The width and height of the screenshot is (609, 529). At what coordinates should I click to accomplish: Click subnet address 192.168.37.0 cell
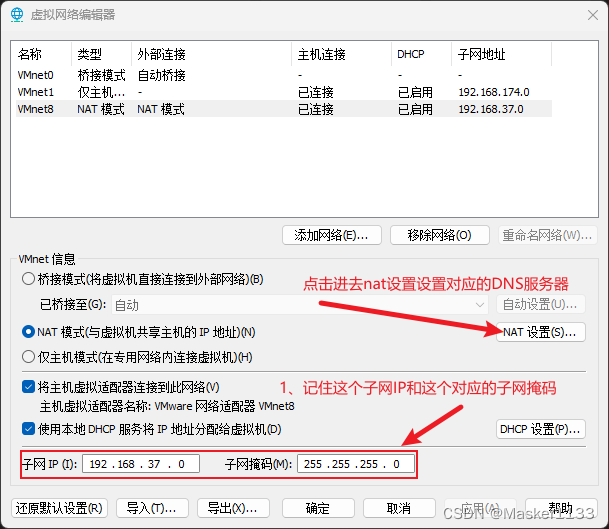point(491,109)
